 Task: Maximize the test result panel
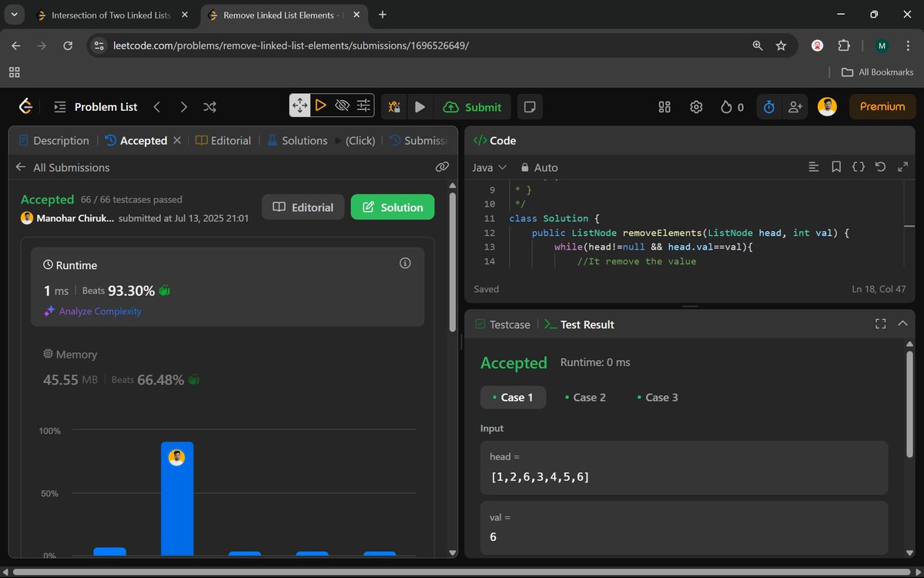881,324
